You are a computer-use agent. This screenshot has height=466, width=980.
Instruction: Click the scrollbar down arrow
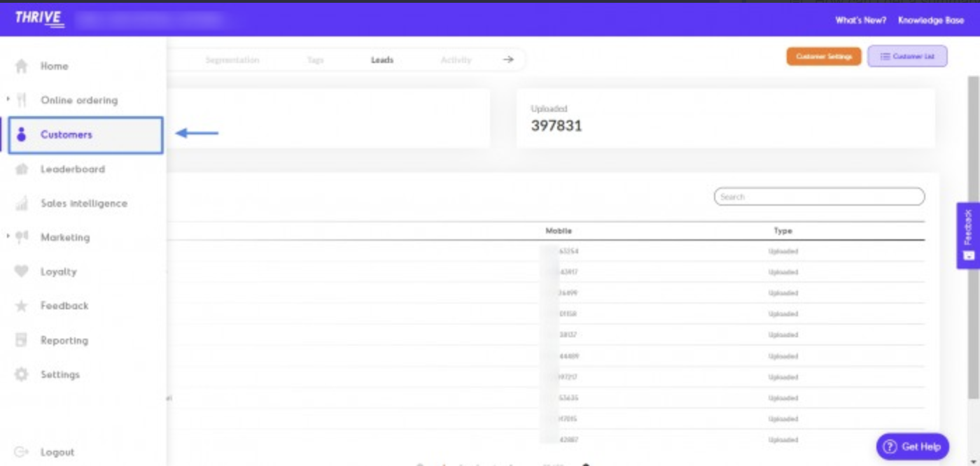pos(974,460)
